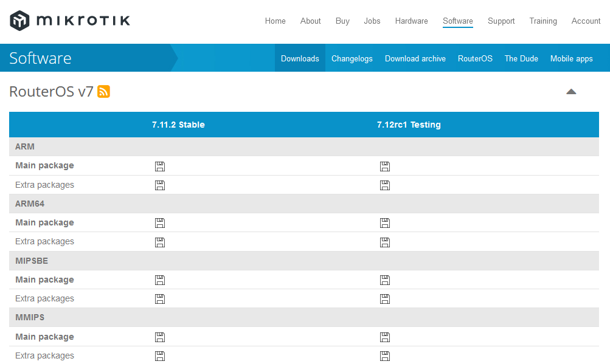Download ARM main package 7.11.2 Stable
The image size is (610, 364).
(x=160, y=167)
